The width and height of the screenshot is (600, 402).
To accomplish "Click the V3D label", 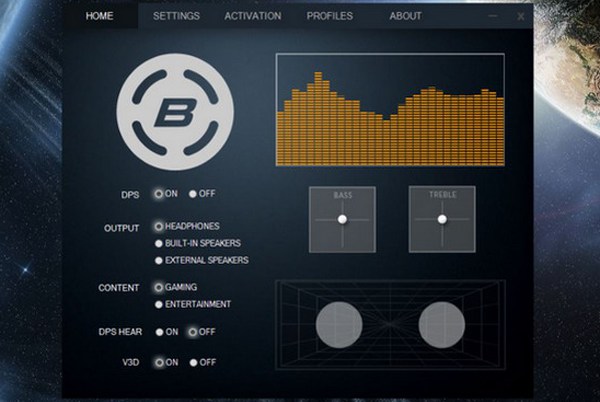I will pos(130,362).
